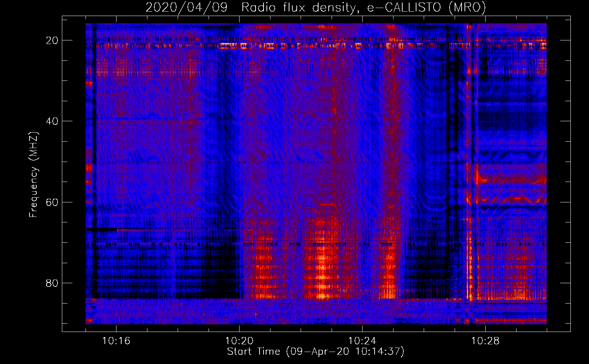Click the plot title "2020/04/09 Radio flux density, e-CALLISTO (MRO)"

click(x=316, y=7)
